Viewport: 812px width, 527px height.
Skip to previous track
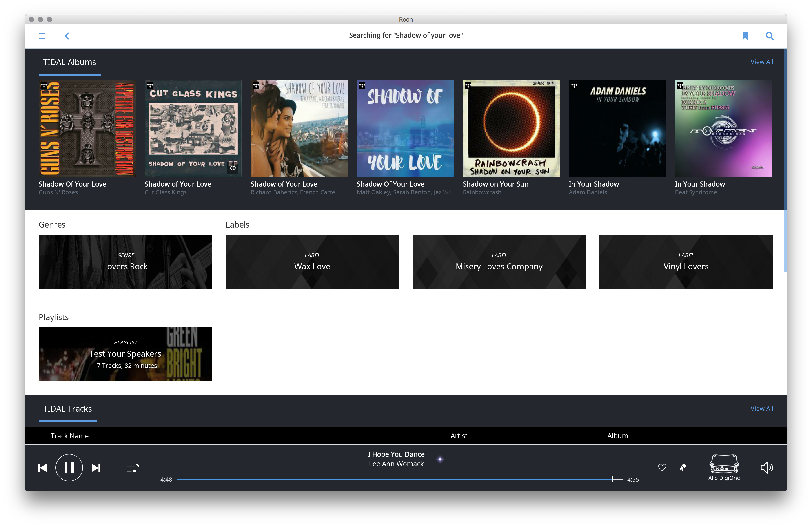(43, 468)
